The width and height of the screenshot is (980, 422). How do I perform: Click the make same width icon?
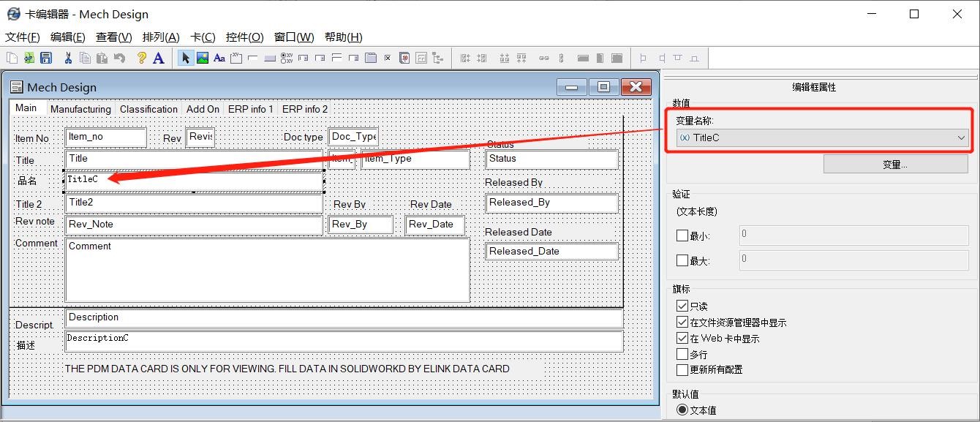tap(584, 58)
